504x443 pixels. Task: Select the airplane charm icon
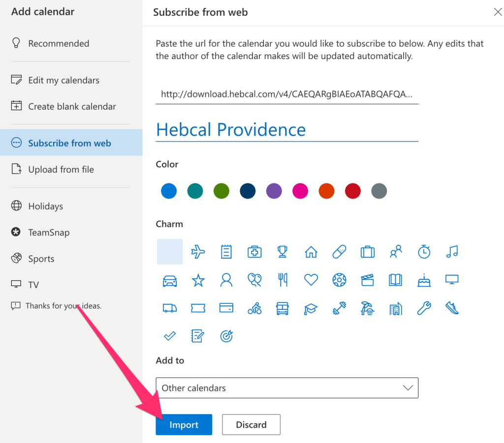pyautogui.click(x=198, y=252)
